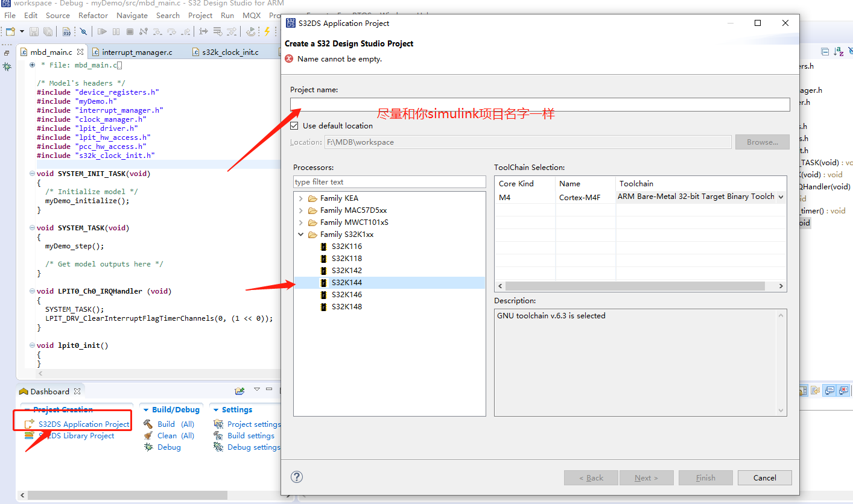Screen dimensions: 853x504
Task: Open the Refactor menu
Action: (x=94, y=15)
